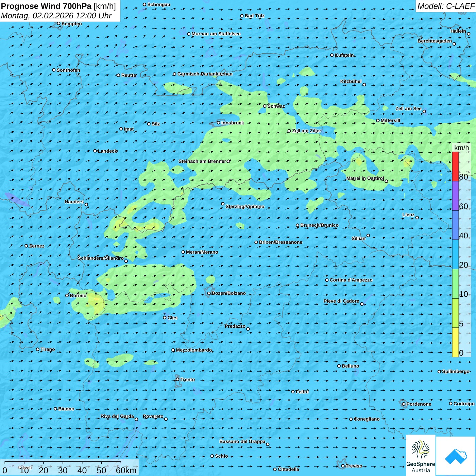
Task: Click the Codroipo label
Action: click(464, 404)
